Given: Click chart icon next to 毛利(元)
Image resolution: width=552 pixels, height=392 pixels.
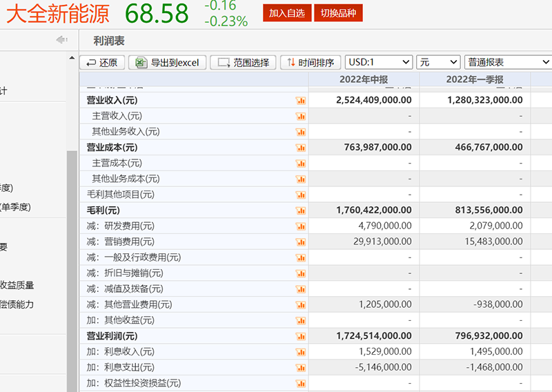Looking at the screenshot, I should pos(300,210).
